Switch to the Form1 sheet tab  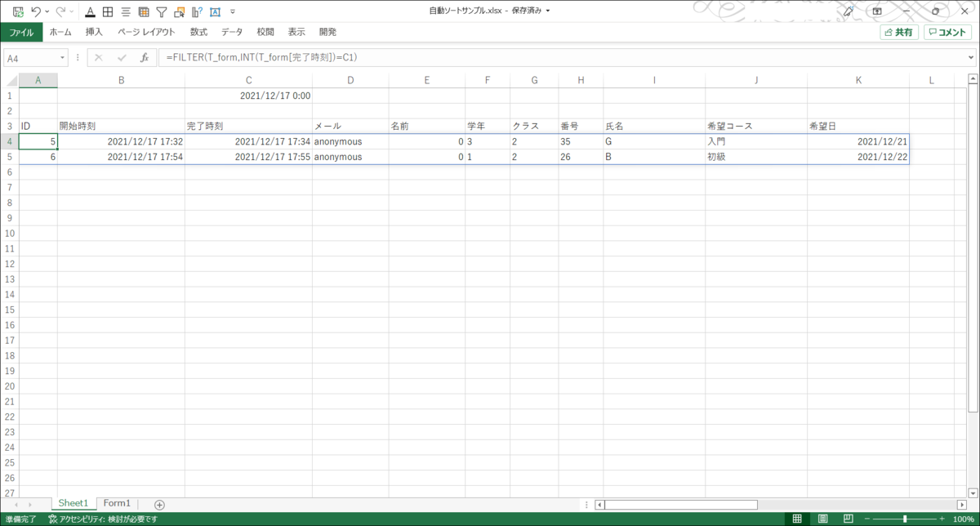tap(117, 503)
